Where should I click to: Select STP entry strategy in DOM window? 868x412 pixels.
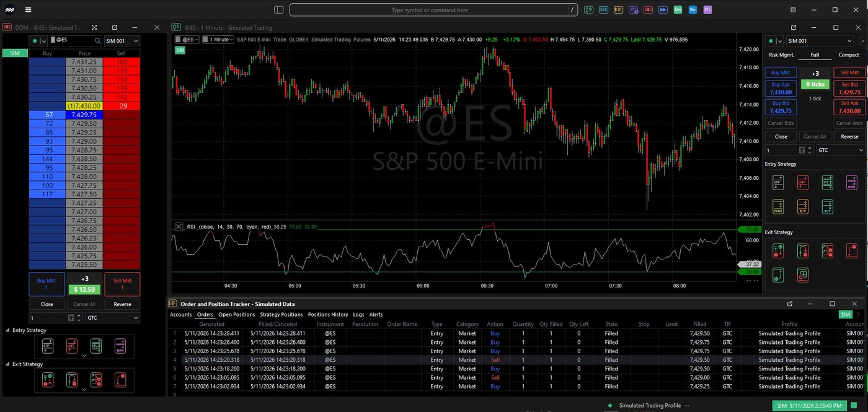[48, 346]
